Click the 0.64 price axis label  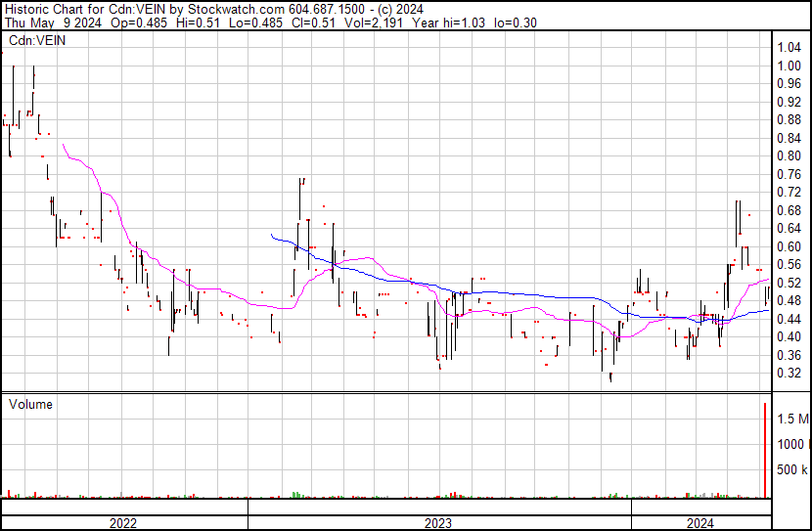pos(789,228)
